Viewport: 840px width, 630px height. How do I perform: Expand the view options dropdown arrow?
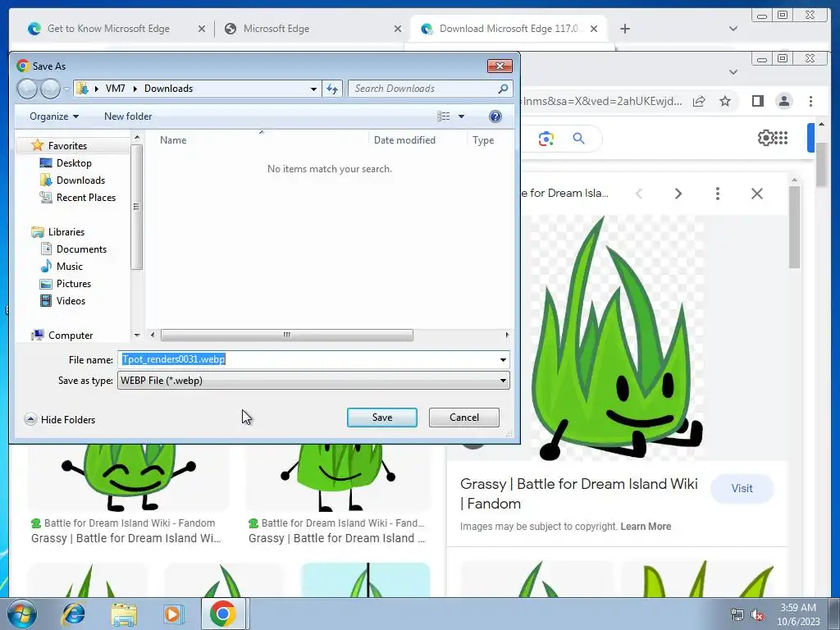[x=461, y=116]
